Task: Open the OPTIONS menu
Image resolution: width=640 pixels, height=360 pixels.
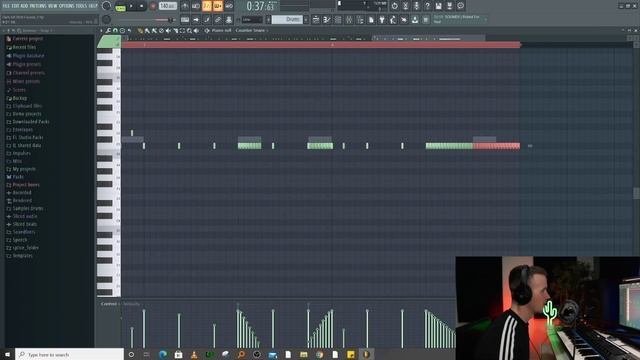Action: pos(67,6)
